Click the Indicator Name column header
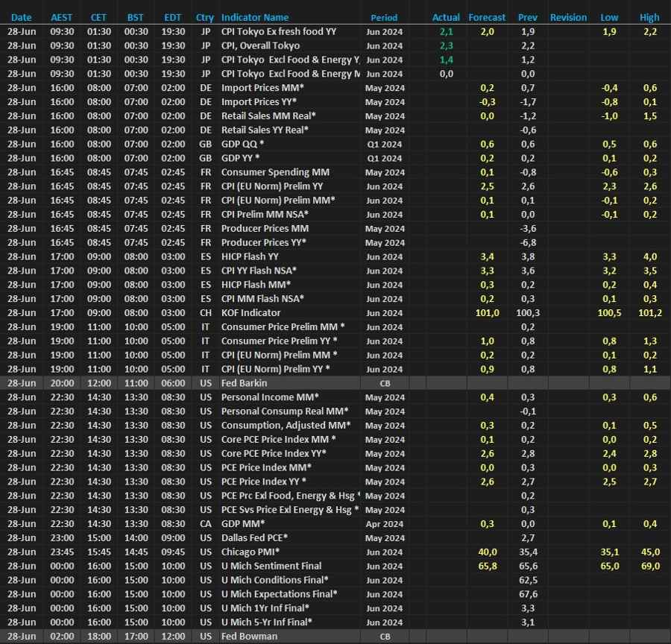 (x=255, y=18)
